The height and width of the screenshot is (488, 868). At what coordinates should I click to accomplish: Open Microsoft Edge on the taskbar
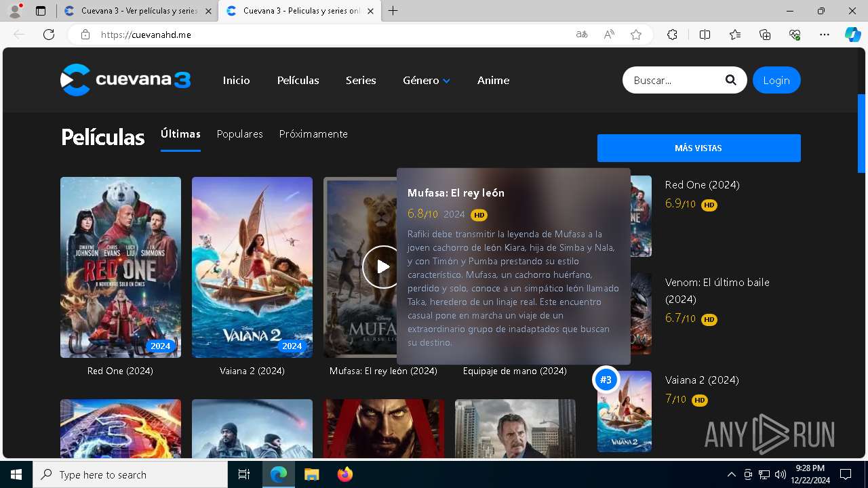click(x=279, y=474)
